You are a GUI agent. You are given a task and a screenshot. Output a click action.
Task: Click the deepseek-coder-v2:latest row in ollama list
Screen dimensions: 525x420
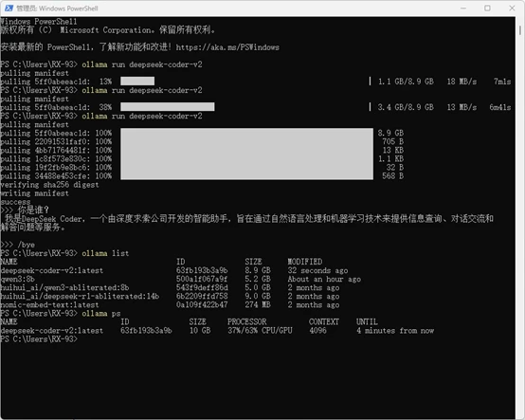(x=174, y=270)
